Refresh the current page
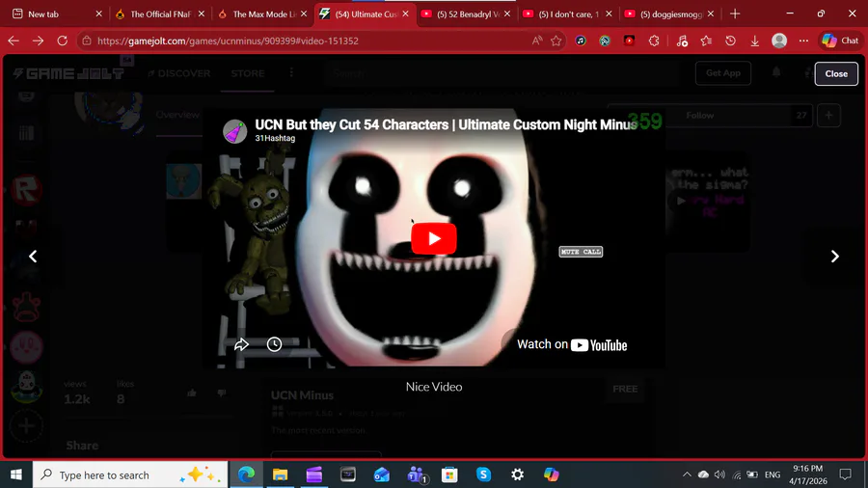 tap(62, 41)
